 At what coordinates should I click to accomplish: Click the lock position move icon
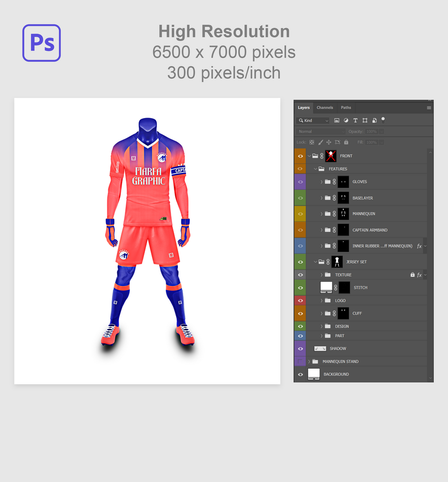(x=329, y=142)
